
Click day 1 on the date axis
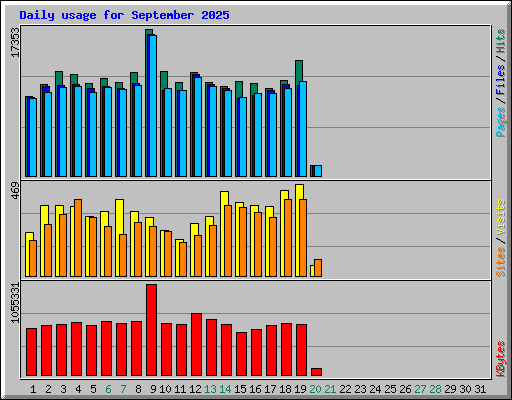click(33, 389)
